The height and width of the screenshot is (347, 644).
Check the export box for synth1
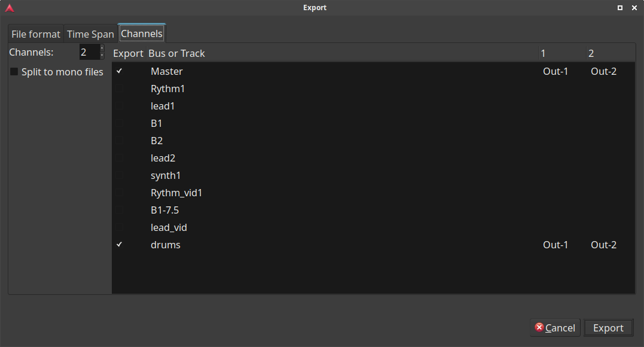(x=120, y=175)
